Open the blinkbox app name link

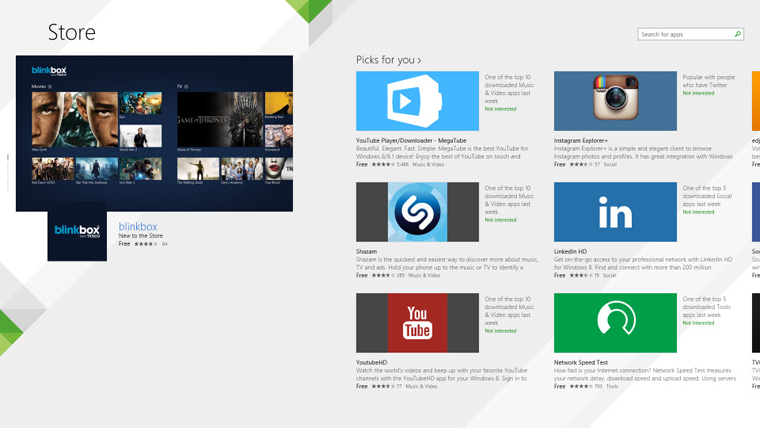pos(138,226)
